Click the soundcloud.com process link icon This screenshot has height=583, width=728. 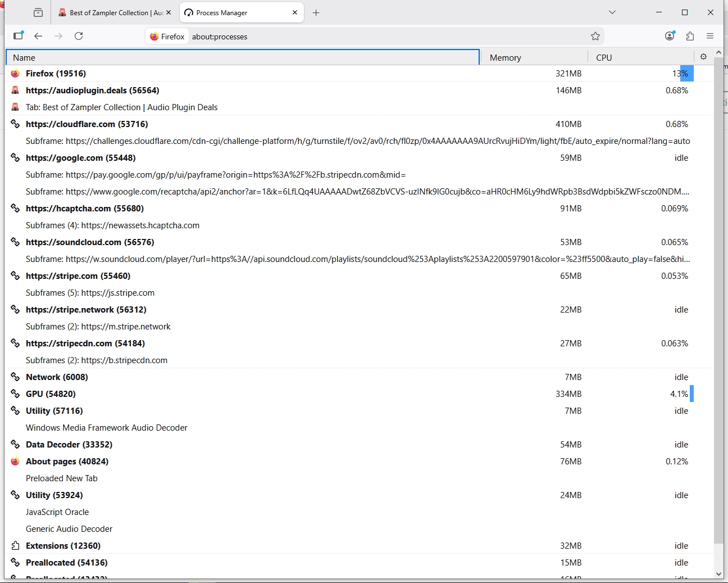(x=15, y=242)
